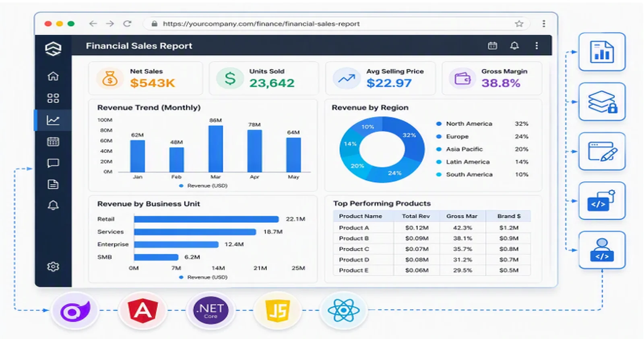Click the Angular logo icon

[x=142, y=311]
